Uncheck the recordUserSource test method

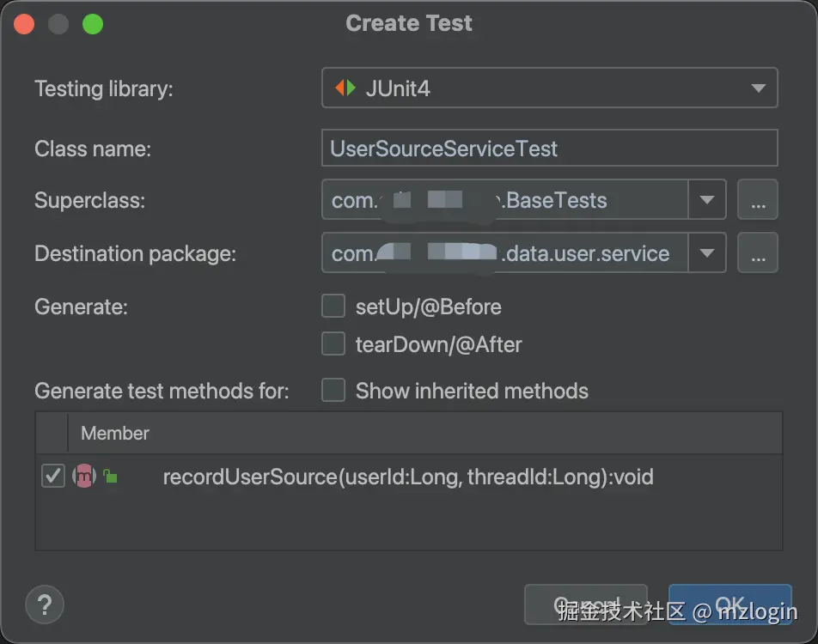coord(52,476)
